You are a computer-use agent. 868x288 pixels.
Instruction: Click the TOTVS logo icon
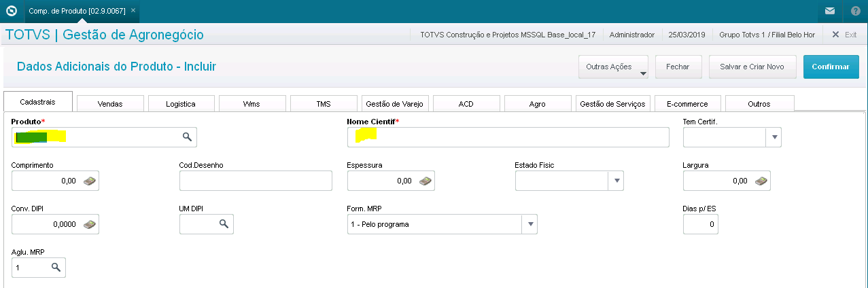11,11
